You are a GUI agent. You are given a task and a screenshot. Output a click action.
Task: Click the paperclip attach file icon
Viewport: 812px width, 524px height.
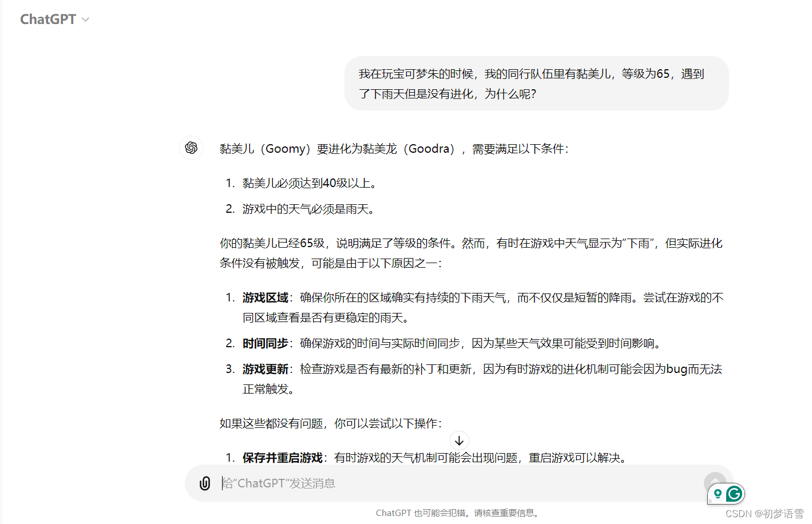click(x=205, y=483)
